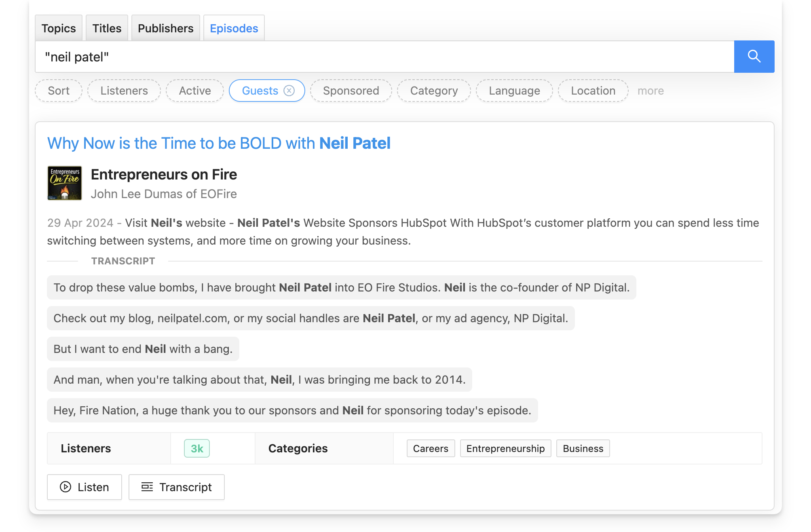This screenshot has width=811, height=532.
Task: Click the Entrepreneurship category tag
Action: tap(505, 448)
